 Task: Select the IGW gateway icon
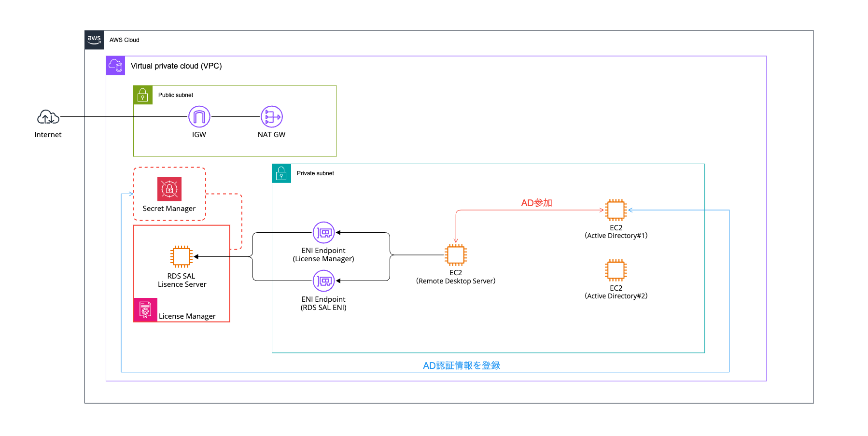coord(199,117)
